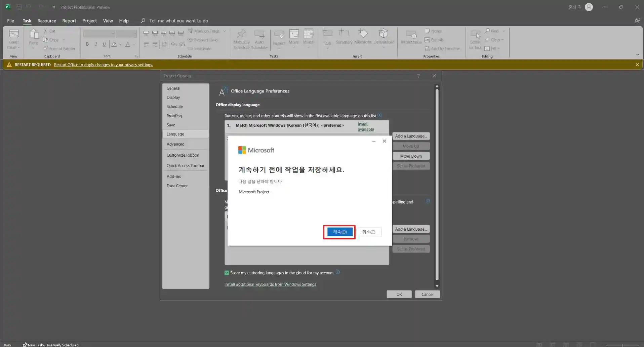This screenshot has width=644, height=347.
Task: Click the Respect Links icon
Action: (x=190, y=40)
